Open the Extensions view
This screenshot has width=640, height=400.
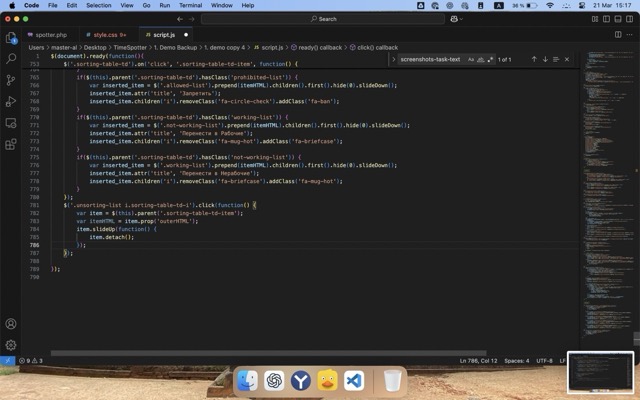[11, 122]
